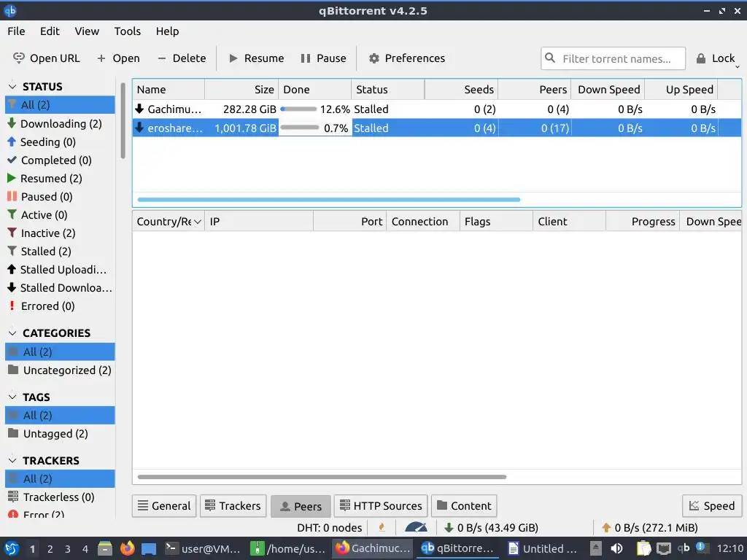Screen dimensions: 747x560
Task: Open the Tools menu
Action: (x=127, y=31)
